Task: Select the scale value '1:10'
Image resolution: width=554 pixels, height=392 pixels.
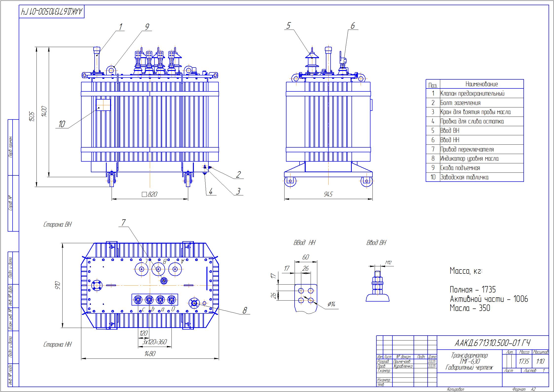Action: click(540, 361)
